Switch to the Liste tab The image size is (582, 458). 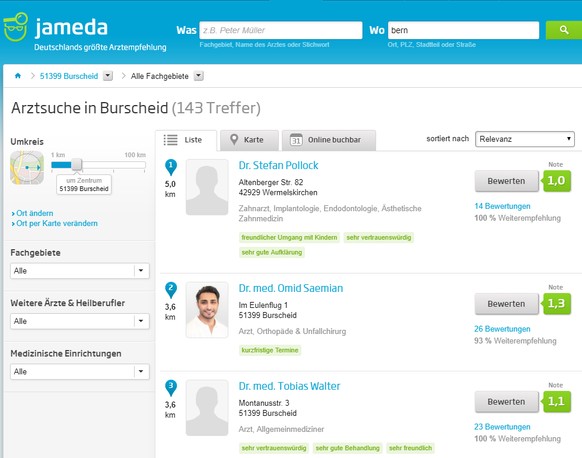point(186,140)
